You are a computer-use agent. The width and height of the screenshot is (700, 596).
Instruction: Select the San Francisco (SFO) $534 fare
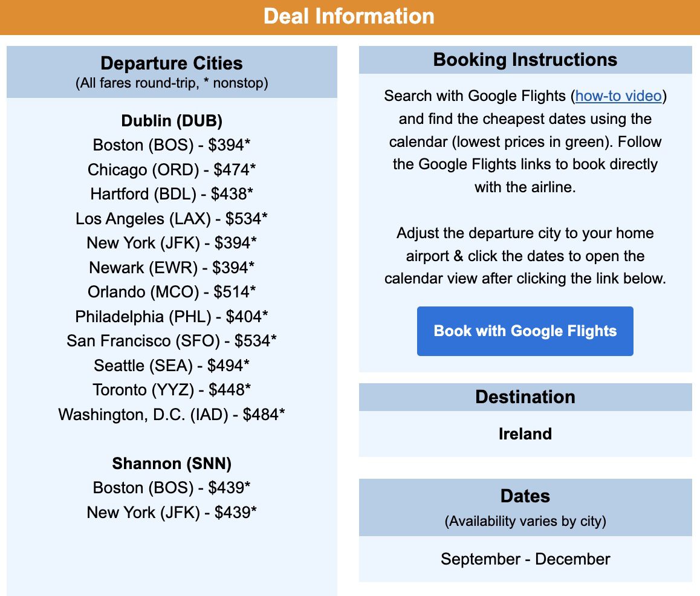coord(172,341)
